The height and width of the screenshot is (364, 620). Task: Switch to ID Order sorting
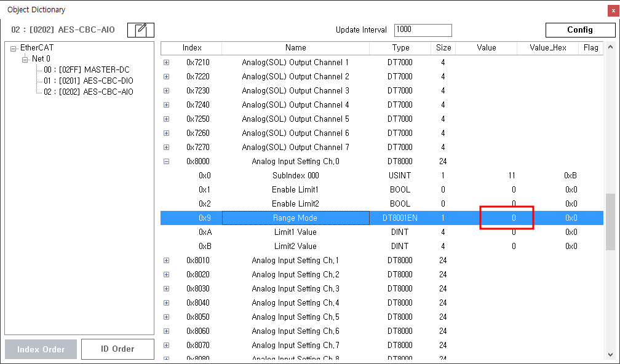point(117,349)
